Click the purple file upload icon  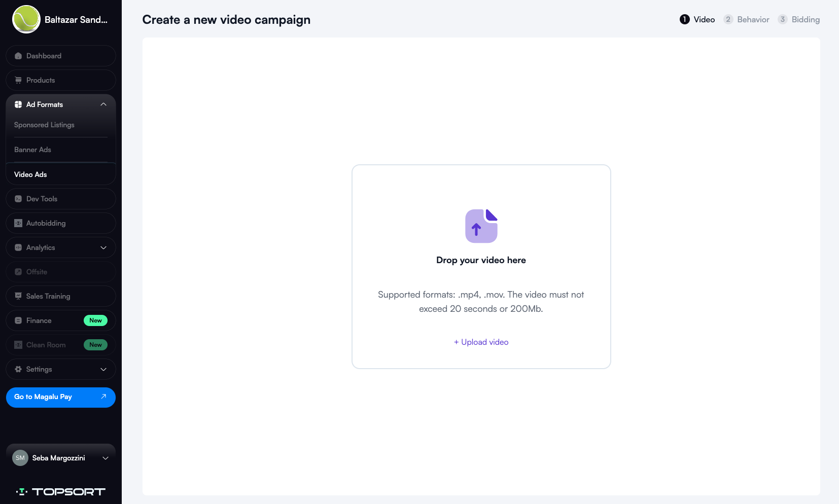coord(481,226)
